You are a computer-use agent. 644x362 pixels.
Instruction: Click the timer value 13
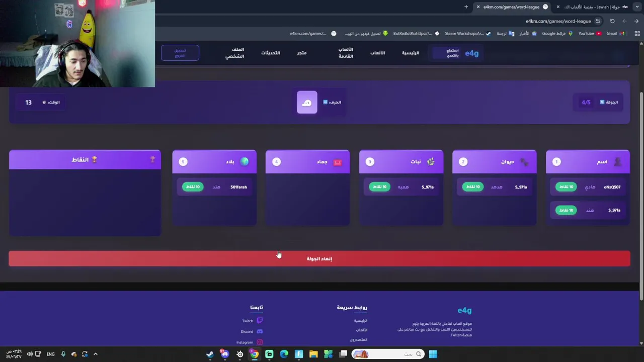click(28, 102)
